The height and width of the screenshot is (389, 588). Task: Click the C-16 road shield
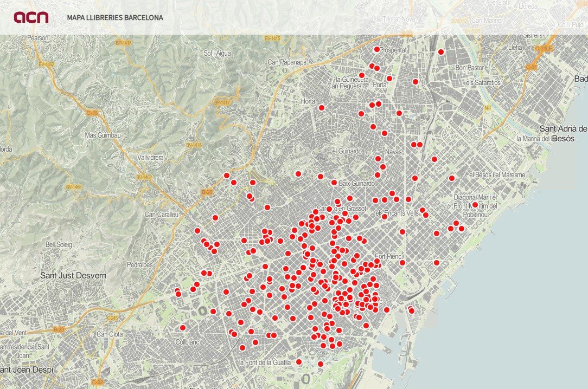coord(92,113)
